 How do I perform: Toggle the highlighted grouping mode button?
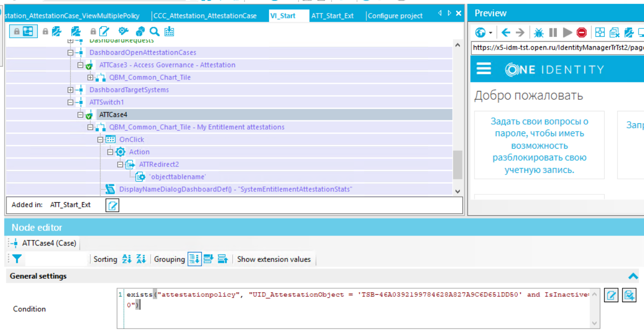click(x=194, y=259)
